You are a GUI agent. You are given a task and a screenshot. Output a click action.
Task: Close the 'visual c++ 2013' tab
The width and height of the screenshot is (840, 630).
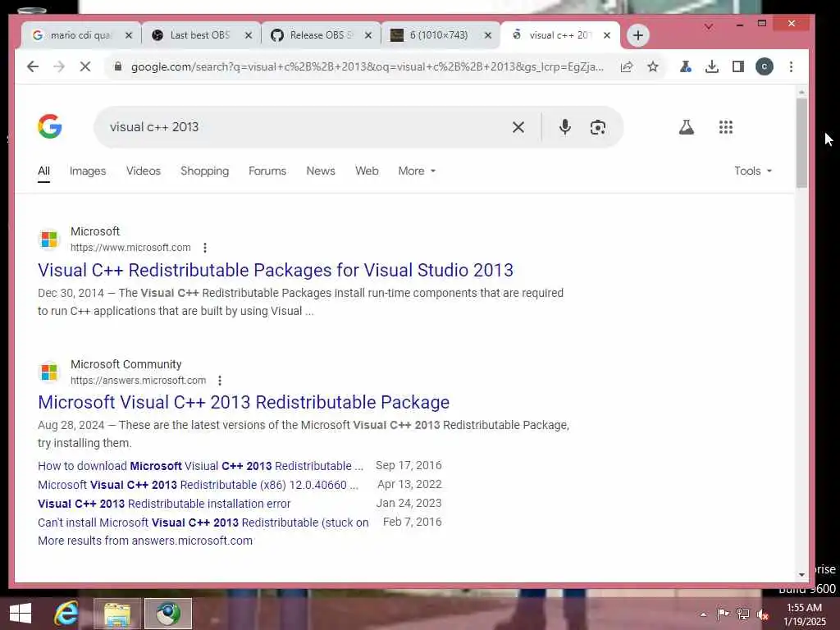[607, 35]
